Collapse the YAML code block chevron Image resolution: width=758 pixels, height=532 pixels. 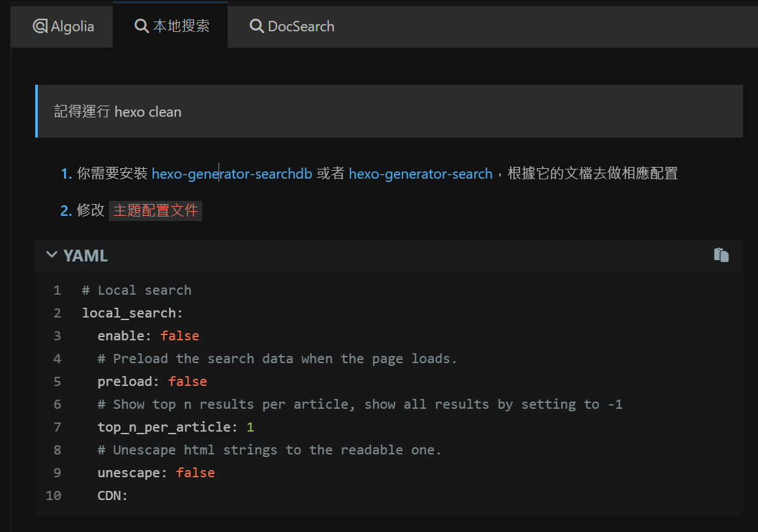pos(52,255)
